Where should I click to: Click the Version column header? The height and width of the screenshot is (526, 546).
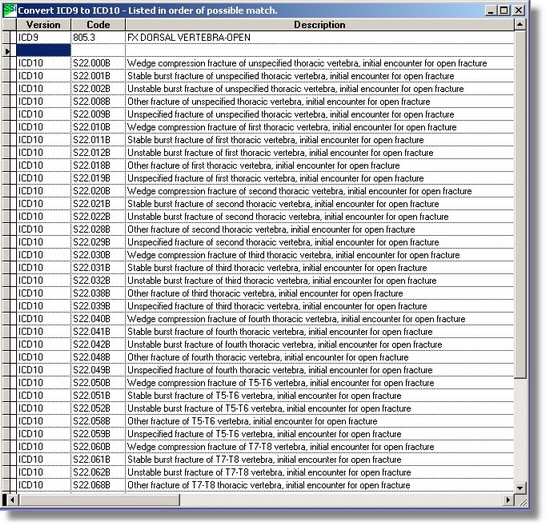point(44,25)
